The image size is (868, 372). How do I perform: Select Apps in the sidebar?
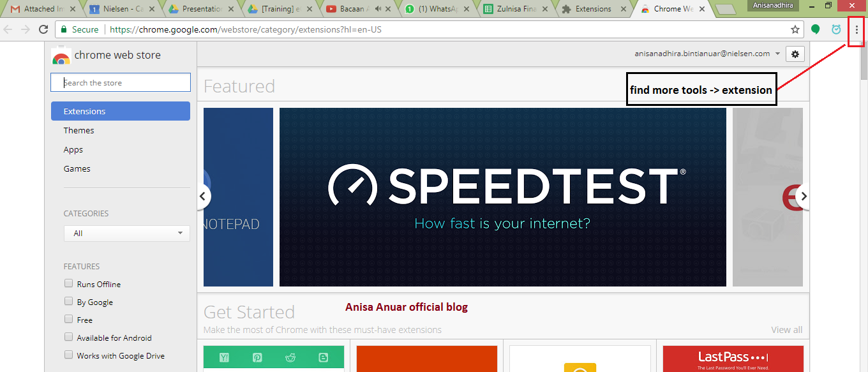[x=73, y=149]
